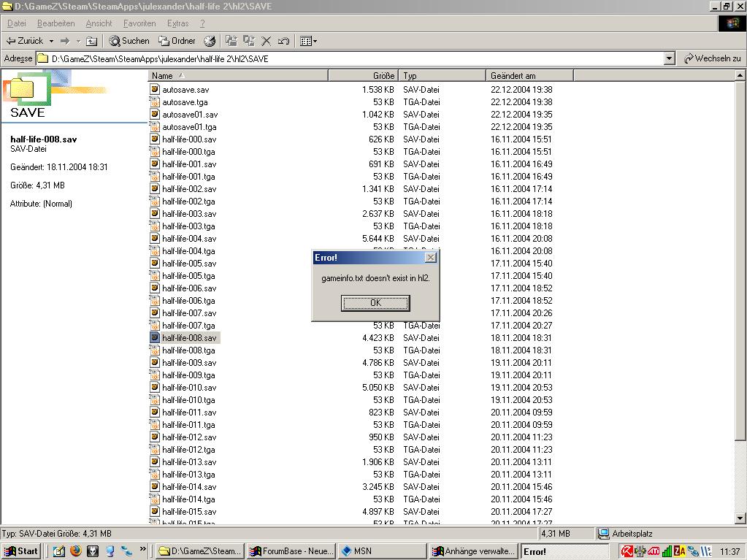Open the Suchen search pane
The height and width of the screenshot is (560, 747).
(129, 41)
